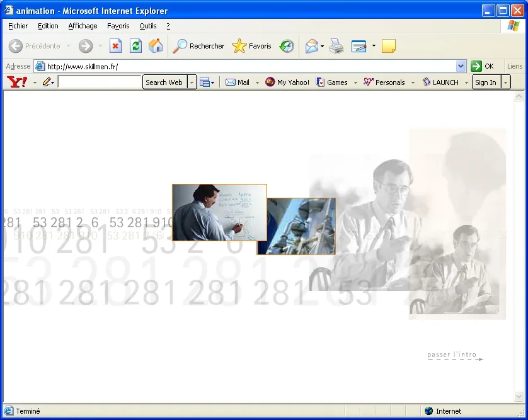Open My Yahoo! toolbar button
Viewport: 528px width, 420px height.
pos(287,82)
